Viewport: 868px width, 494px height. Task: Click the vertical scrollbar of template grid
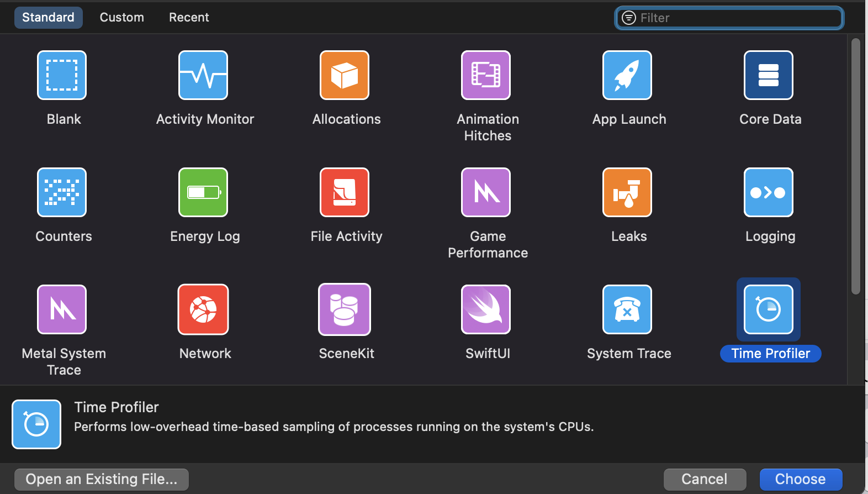pos(856,166)
